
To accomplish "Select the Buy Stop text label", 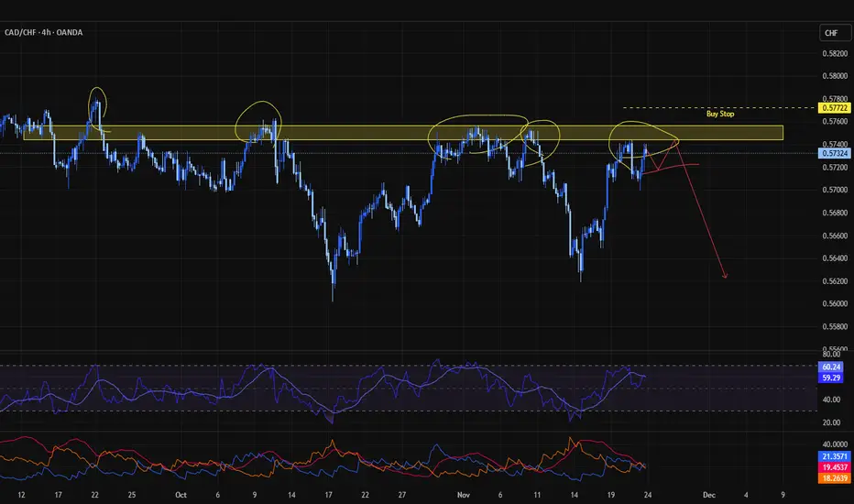I will [719, 115].
